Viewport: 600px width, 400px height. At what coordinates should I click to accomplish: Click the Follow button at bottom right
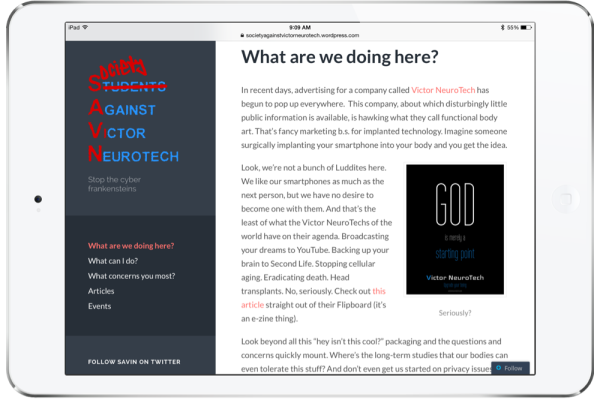pos(510,368)
